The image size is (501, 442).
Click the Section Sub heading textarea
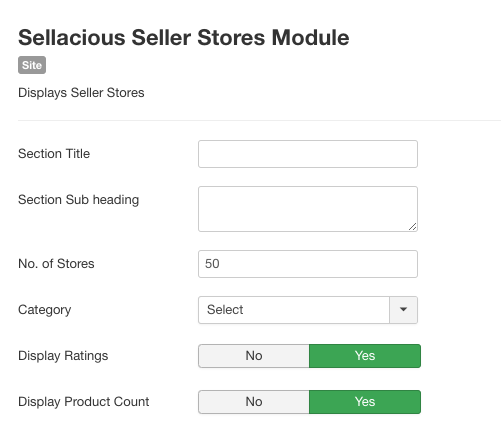pyautogui.click(x=308, y=209)
